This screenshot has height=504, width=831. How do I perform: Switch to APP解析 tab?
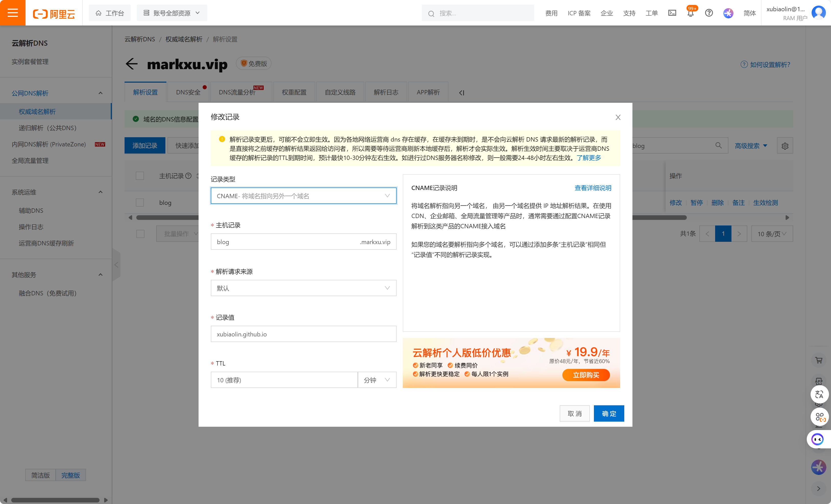click(x=428, y=92)
